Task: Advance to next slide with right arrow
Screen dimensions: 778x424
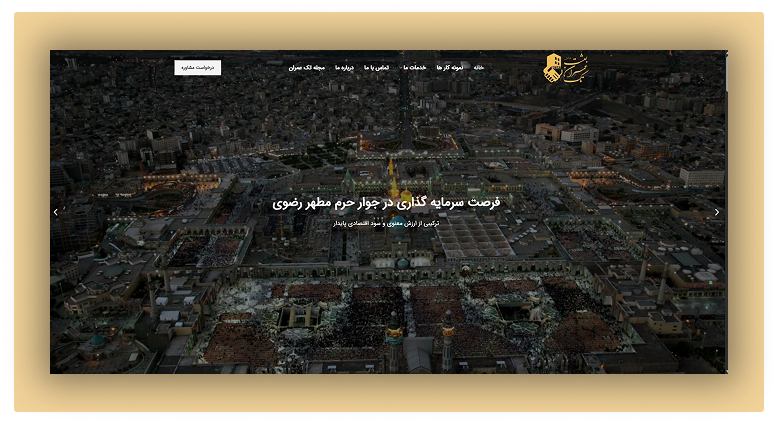Action: [x=717, y=212]
